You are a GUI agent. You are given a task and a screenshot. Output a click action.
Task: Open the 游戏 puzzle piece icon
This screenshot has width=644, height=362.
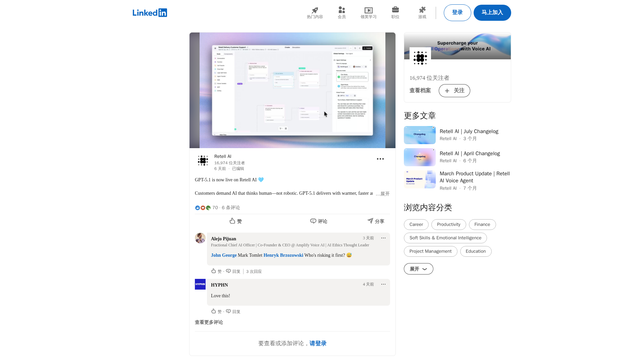(x=422, y=10)
